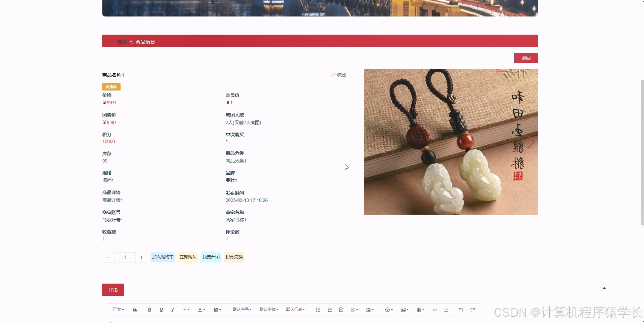Switch to code view in the editor

pyautogui.click(x=435, y=310)
